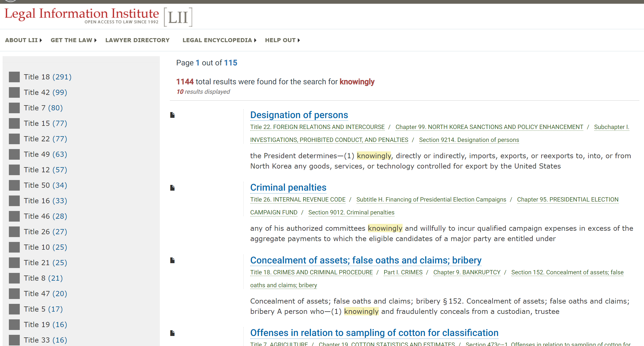Follow Subtitle H. Financing of Presidential Election Campaigns

[x=431, y=200]
